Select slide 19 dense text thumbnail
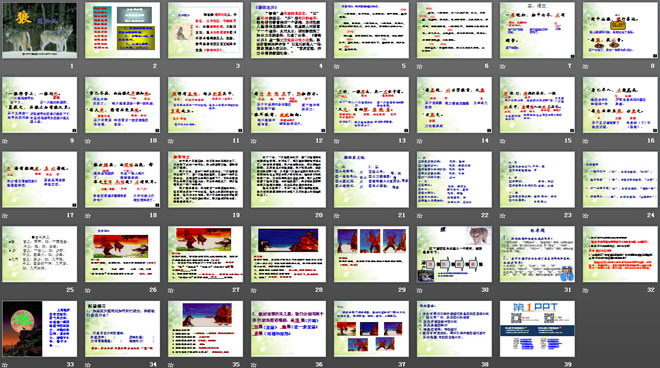The width and height of the screenshot is (660, 368). pos(205,179)
